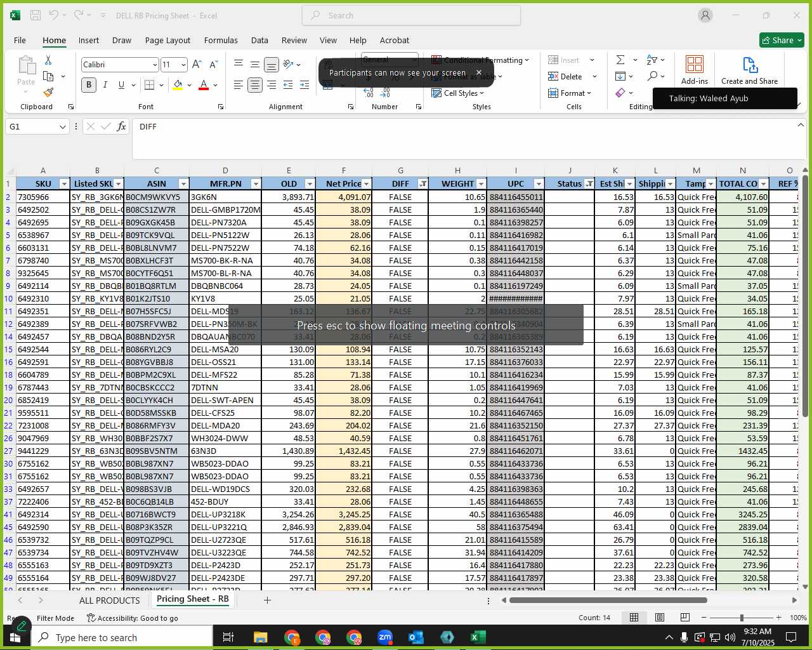
Task: Toggle Underline formatting
Action: [121, 85]
